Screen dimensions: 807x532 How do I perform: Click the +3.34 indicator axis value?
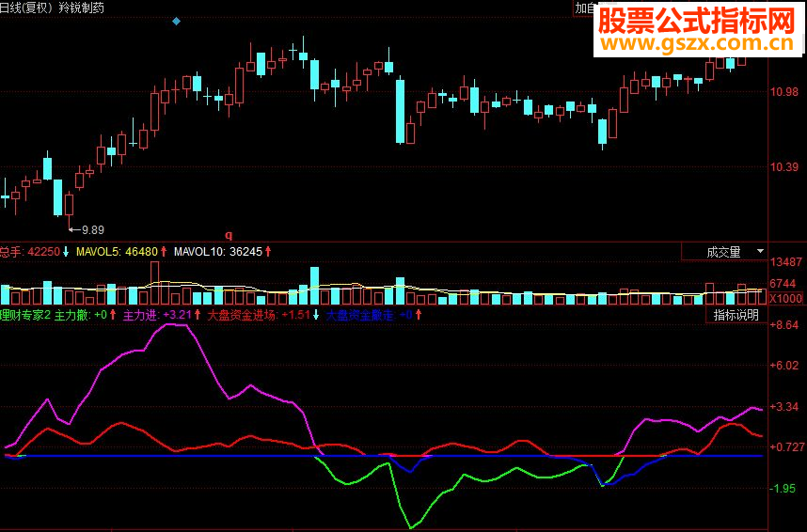(x=783, y=406)
